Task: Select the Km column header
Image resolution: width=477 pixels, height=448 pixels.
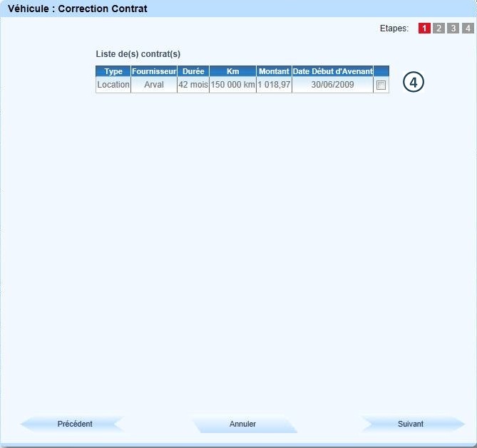Action: tap(232, 71)
